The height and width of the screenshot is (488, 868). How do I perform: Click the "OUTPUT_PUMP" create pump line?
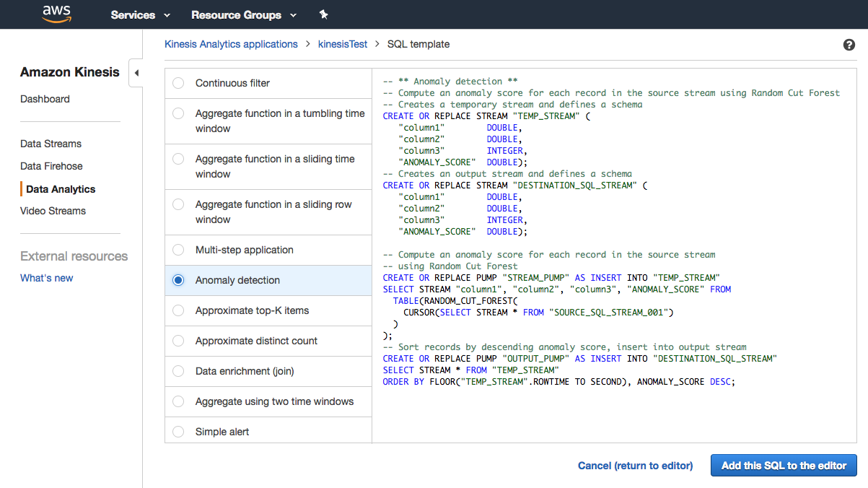tap(581, 359)
